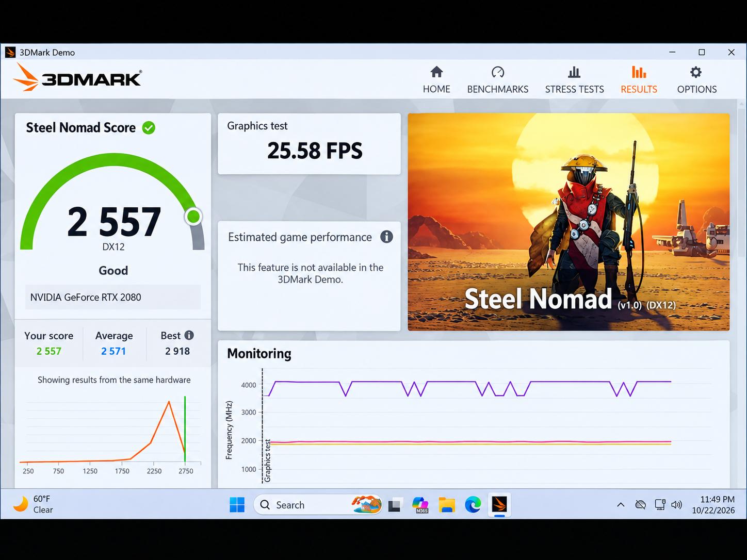
Task: Launch Microsoft 365 Copilot from the taskbar
Action: (420, 505)
